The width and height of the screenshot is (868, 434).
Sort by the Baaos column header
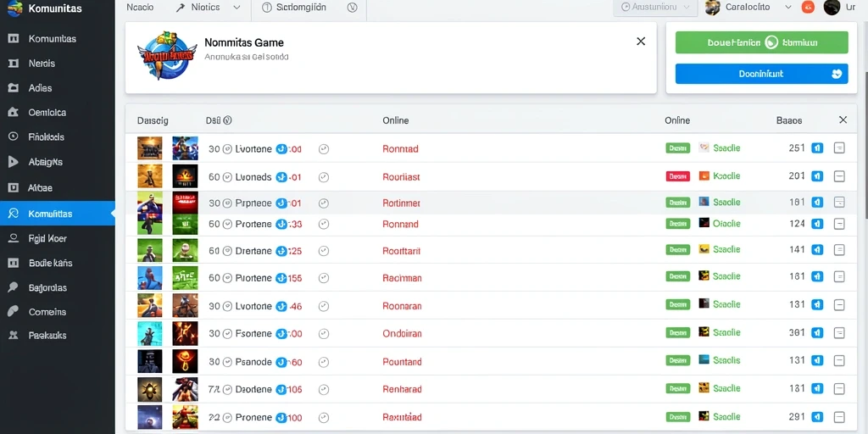[x=789, y=120]
